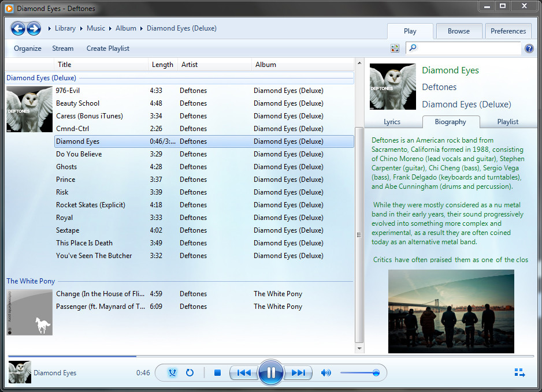Sort by the Title column header
Viewport: 542px width, 392px height.
pos(101,65)
